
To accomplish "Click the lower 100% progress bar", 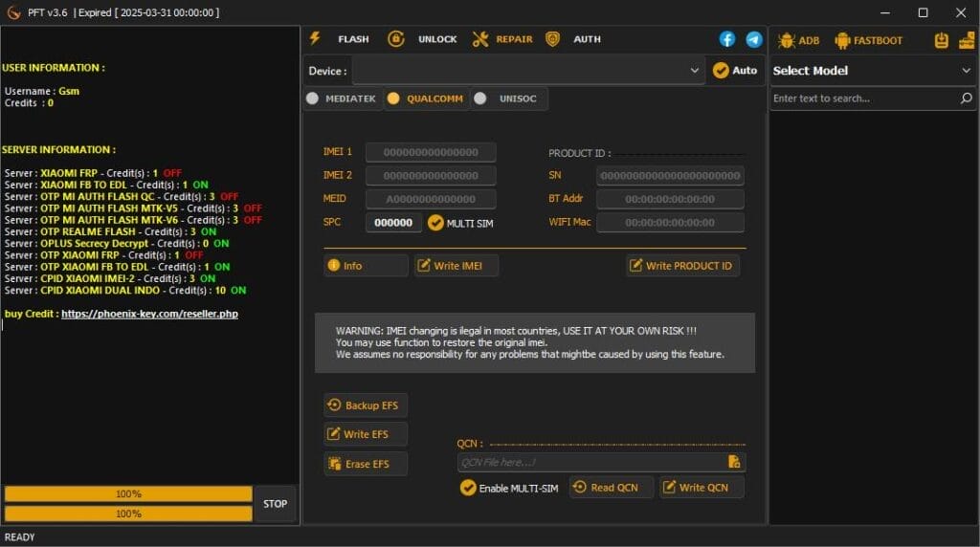I will click(x=129, y=514).
